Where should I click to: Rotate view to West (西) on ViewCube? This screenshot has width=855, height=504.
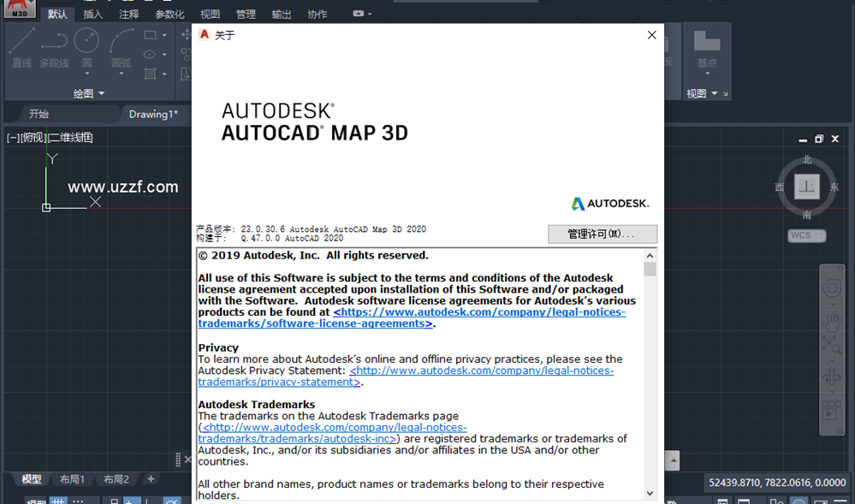click(x=780, y=187)
